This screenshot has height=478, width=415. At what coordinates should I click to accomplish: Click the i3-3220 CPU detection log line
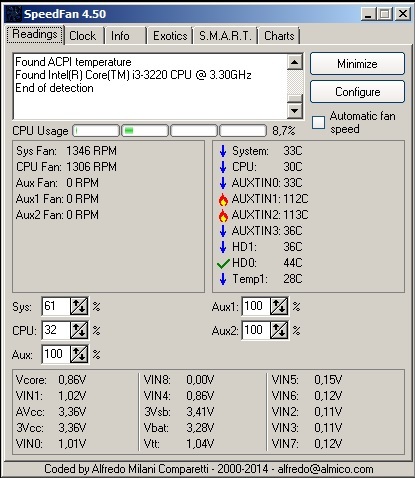(x=133, y=75)
